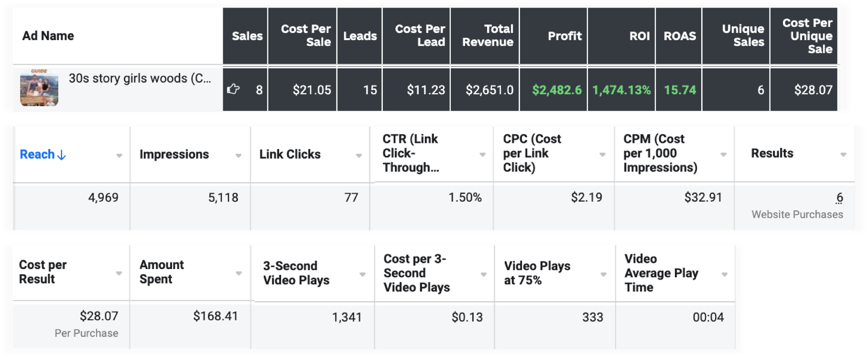Sort by the Reach column header
The width and height of the screenshot is (868, 357).
tap(37, 154)
